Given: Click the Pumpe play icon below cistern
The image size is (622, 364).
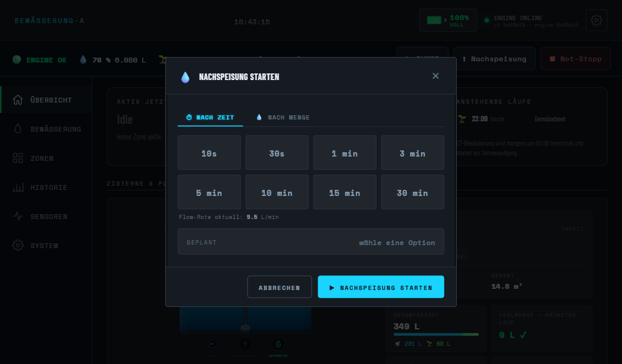Looking at the screenshot, I should (212, 344).
